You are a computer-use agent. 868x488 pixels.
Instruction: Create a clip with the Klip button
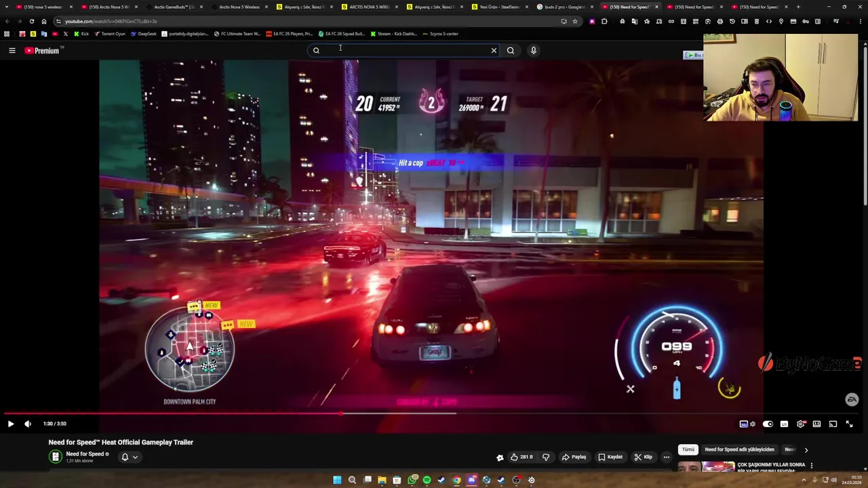click(x=643, y=457)
